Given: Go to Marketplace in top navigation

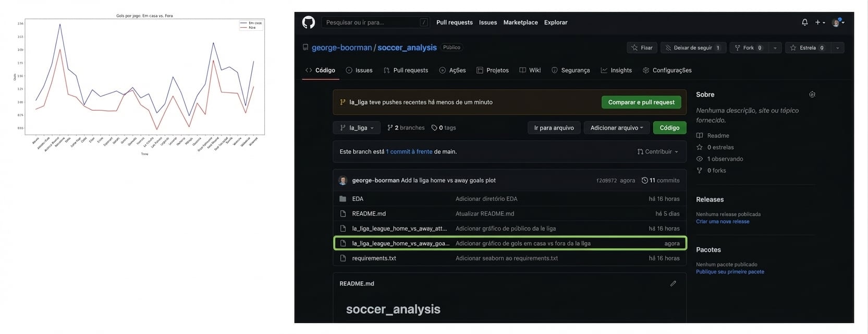Looking at the screenshot, I should tap(520, 22).
